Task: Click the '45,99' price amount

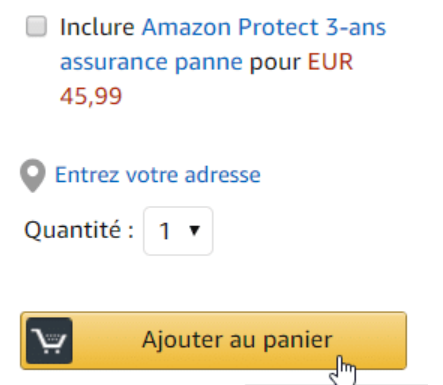Action: pos(91,96)
